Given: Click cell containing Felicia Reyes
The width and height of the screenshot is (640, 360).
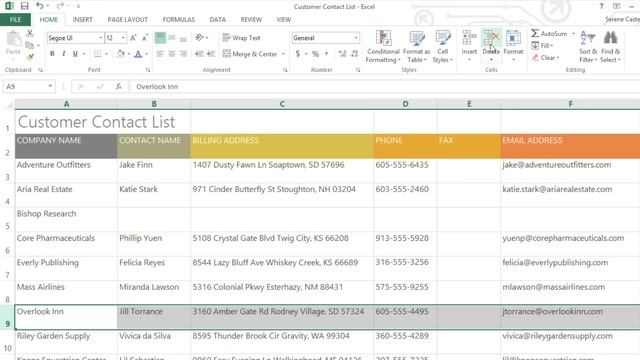Looking at the screenshot, I should click(154, 268).
